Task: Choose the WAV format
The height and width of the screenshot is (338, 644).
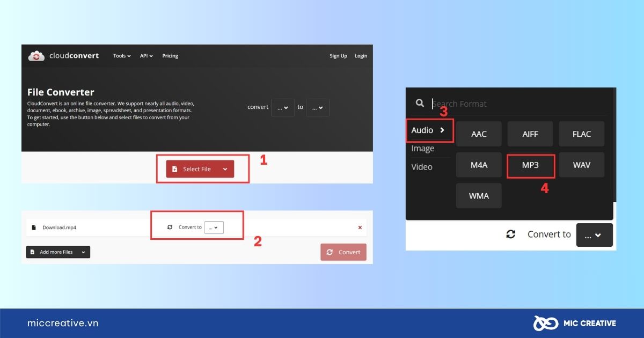Action: (x=582, y=165)
